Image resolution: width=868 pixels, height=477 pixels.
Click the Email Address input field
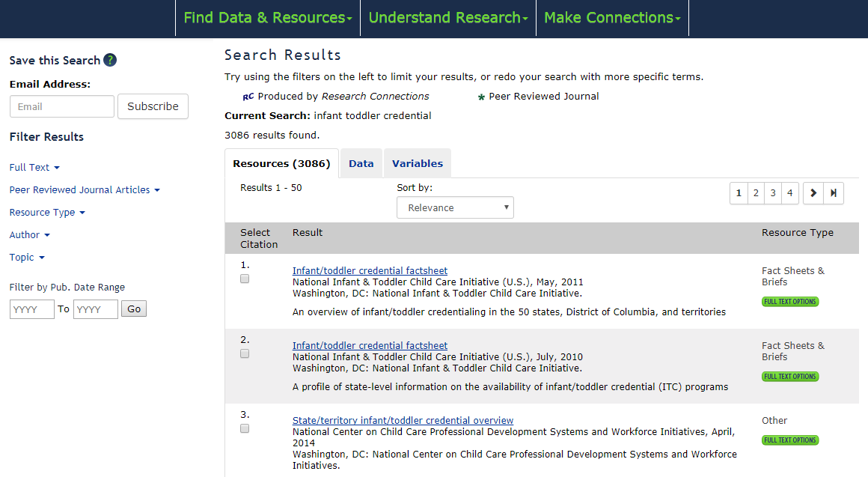tap(61, 106)
